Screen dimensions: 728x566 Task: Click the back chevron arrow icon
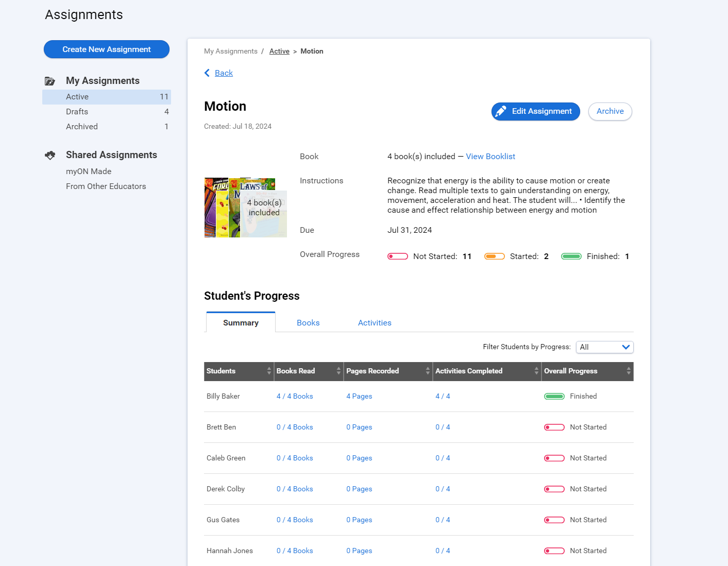pos(207,73)
